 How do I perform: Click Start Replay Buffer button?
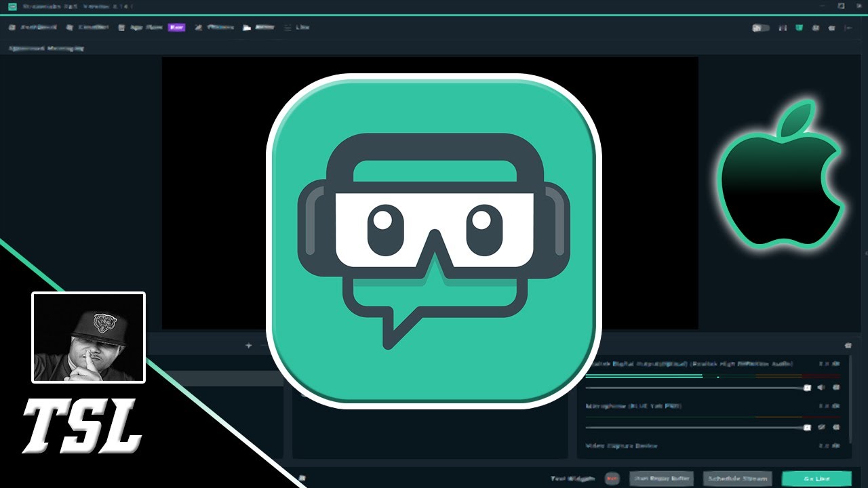pos(661,479)
